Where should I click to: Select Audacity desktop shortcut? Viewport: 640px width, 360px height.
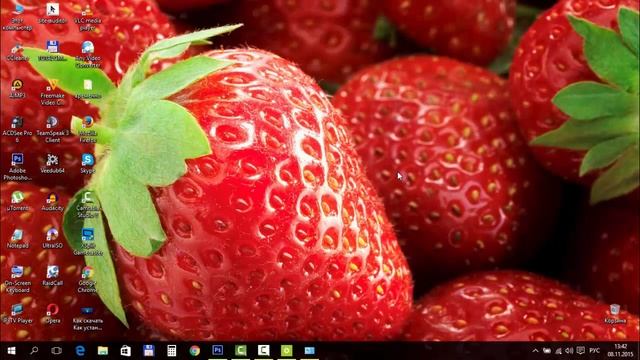click(x=52, y=202)
